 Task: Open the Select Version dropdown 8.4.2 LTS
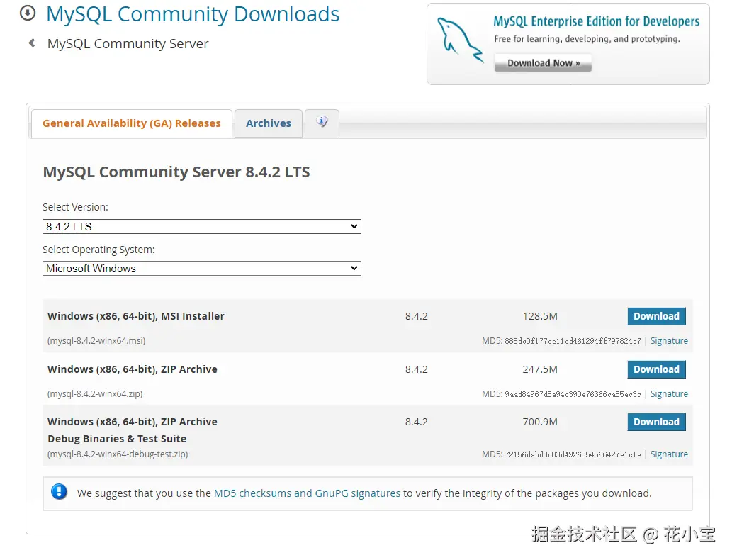pos(202,227)
